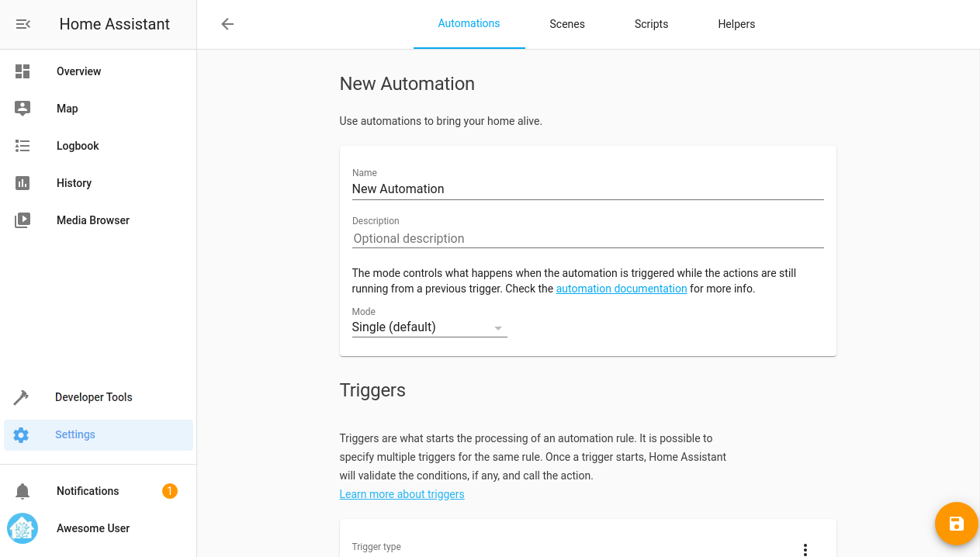Image resolution: width=980 pixels, height=557 pixels.
Task: Open the Awesome User profile
Action: coord(99,528)
